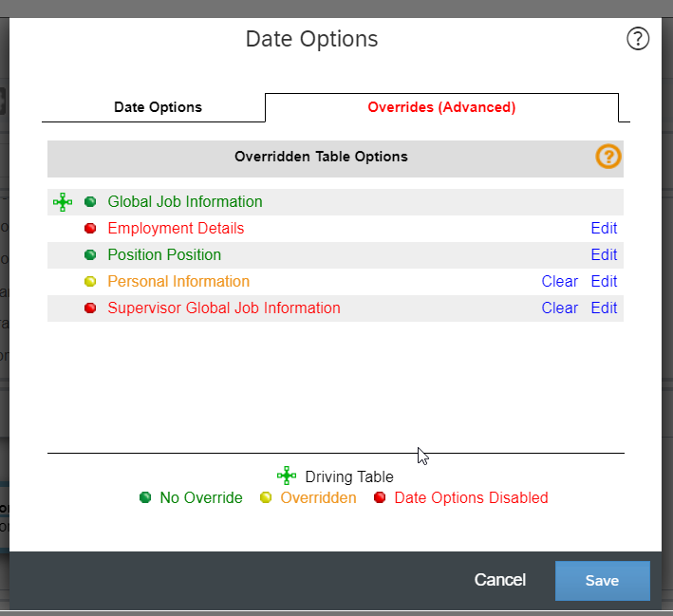Click the Date Options Disabled legend red dot
673x616 pixels.
(380, 497)
